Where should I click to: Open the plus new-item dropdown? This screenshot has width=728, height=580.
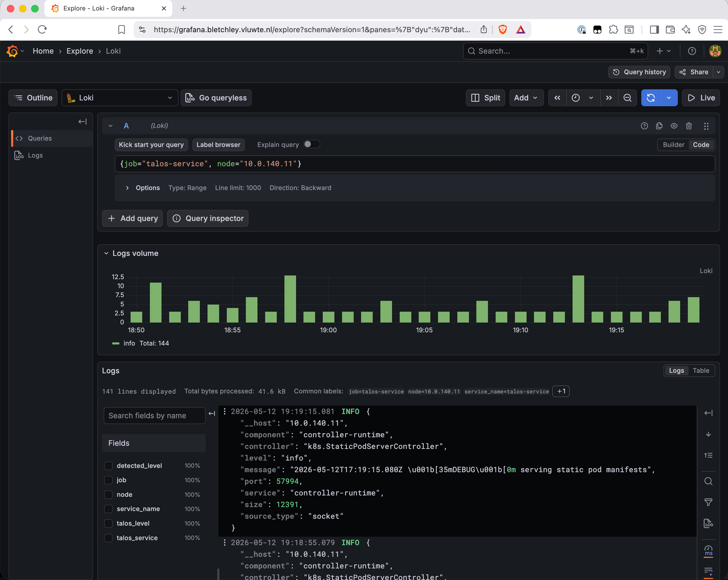664,51
